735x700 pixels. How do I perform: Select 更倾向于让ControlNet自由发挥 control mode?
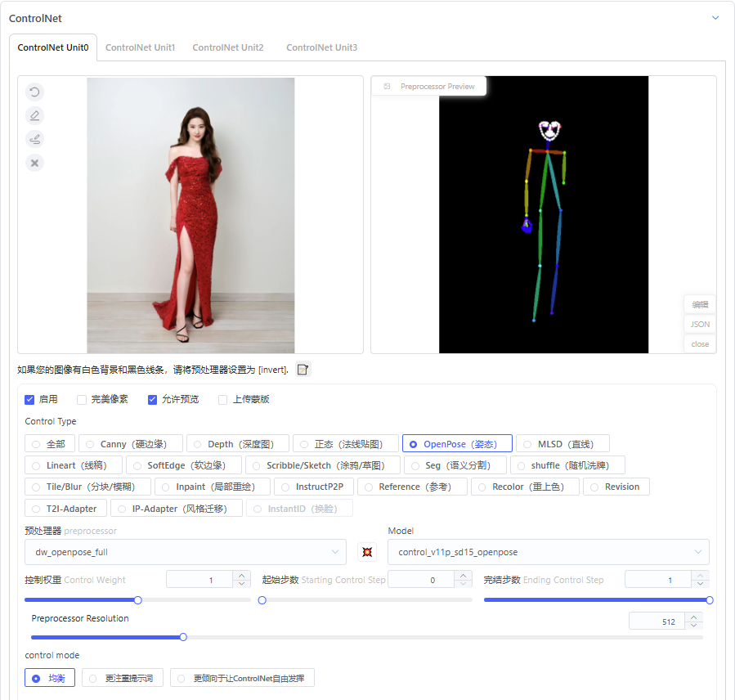[242, 678]
